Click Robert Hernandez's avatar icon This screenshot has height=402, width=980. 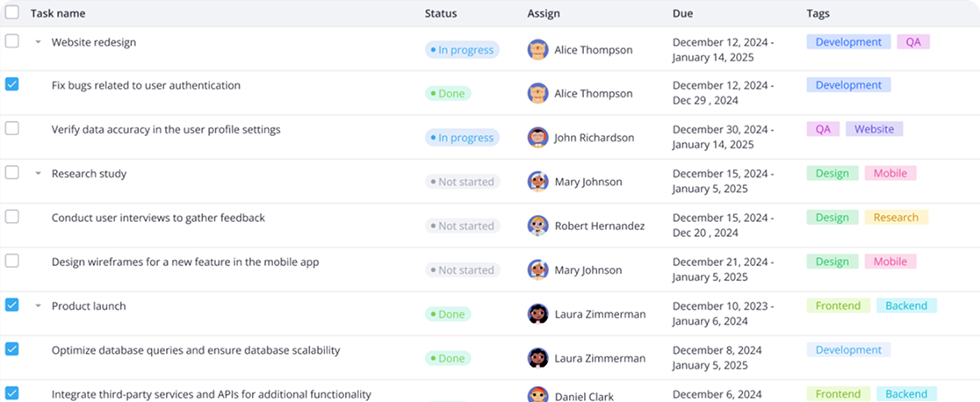coord(537,226)
